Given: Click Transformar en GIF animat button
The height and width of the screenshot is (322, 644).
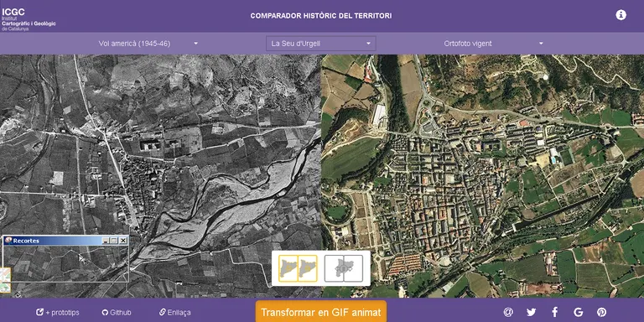Looking at the screenshot, I should coord(321,312).
